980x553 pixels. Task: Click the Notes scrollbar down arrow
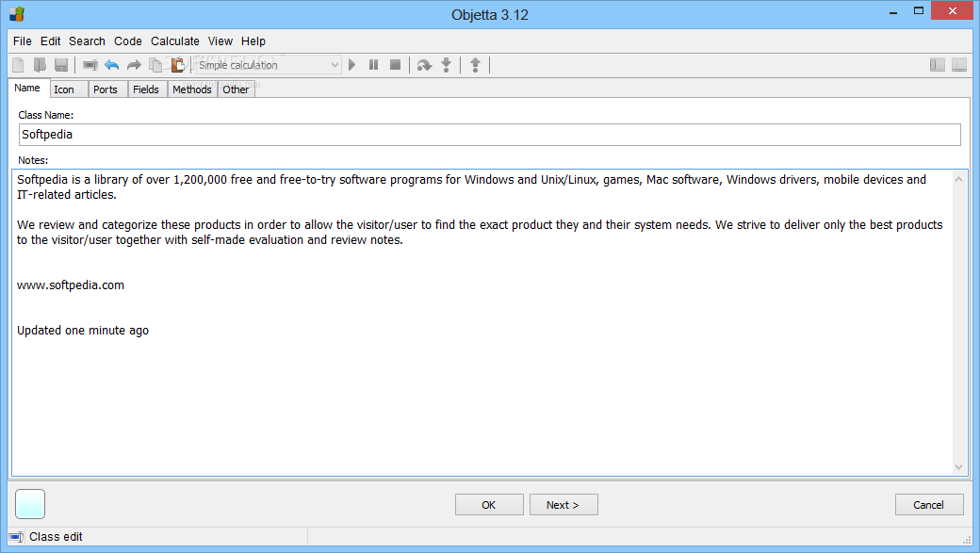(958, 466)
